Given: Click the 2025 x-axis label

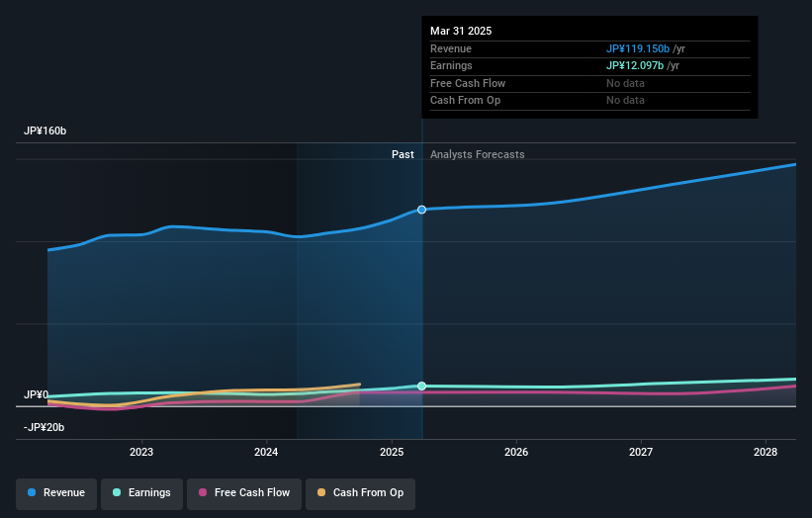Looking at the screenshot, I should coord(392,452).
